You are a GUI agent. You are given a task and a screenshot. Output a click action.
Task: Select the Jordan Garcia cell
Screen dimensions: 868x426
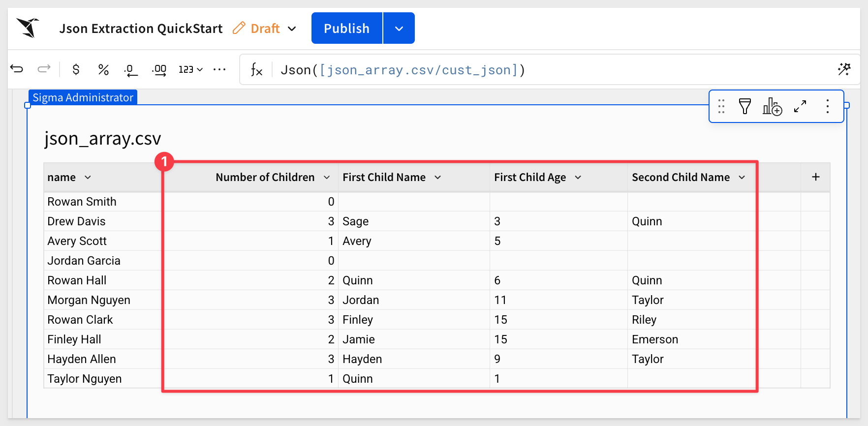pos(103,261)
